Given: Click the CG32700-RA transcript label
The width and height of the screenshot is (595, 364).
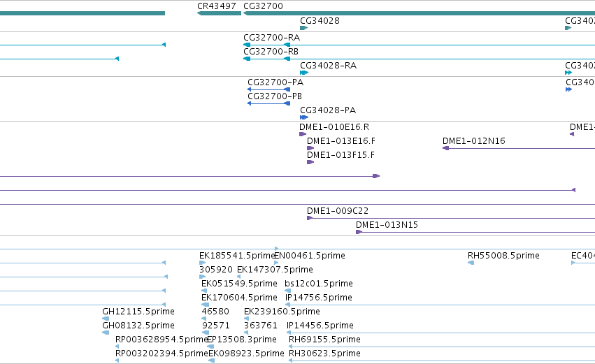Looking at the screenshot, I should tap(272, 38).
